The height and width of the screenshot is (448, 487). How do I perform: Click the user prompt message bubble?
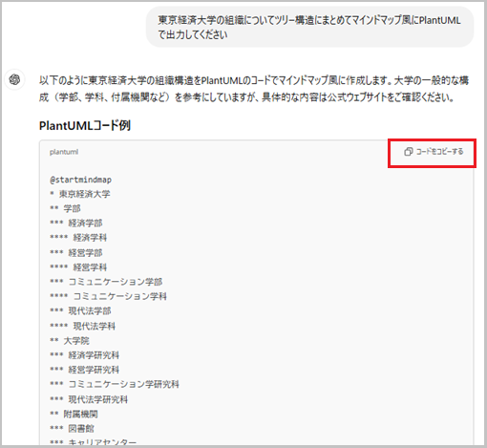309,28
